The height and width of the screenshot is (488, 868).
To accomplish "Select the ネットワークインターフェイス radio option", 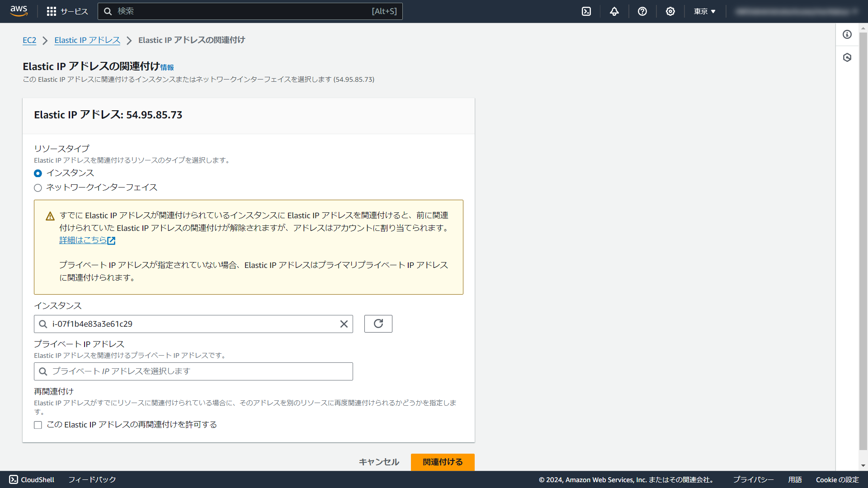I will (x=38, y=188).
